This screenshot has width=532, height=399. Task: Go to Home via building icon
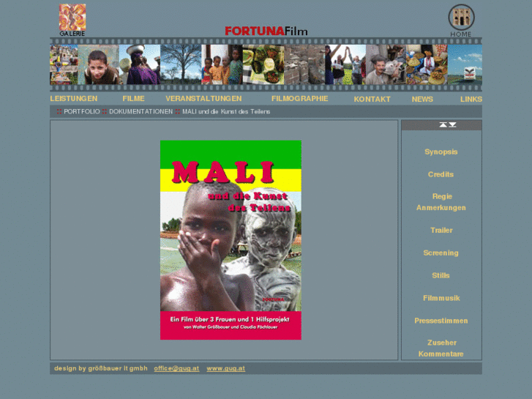click(x=461, y=20)
